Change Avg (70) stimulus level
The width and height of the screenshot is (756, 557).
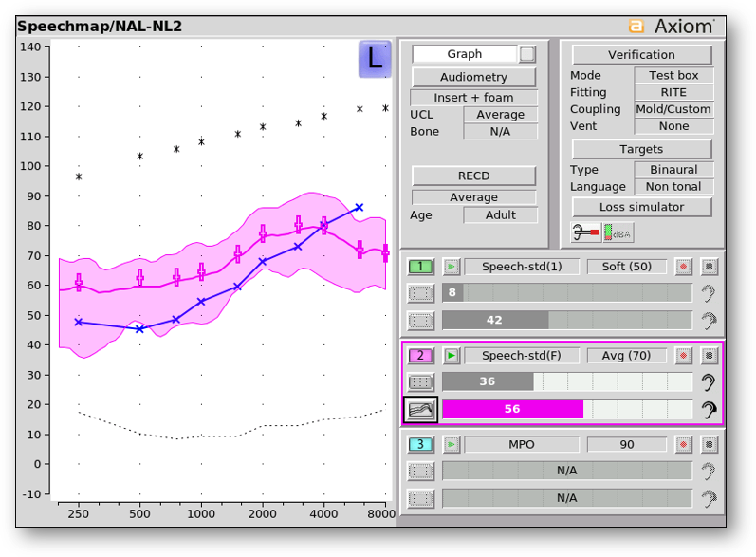pos(626,356)
